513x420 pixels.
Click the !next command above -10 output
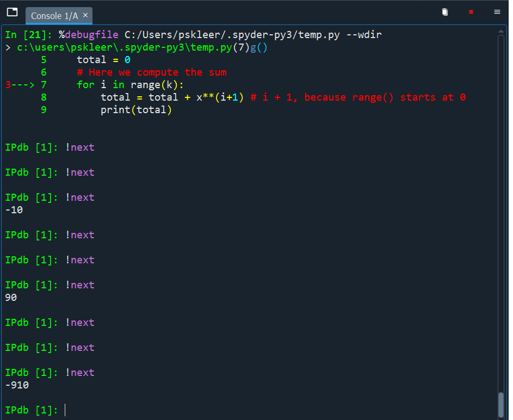coord(80,197)
